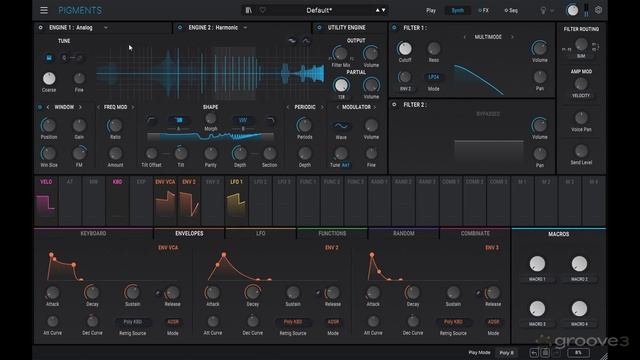Click the Filter Routing Sum knob
Screen dimensions: 640x360
click(x=581, y=44)
